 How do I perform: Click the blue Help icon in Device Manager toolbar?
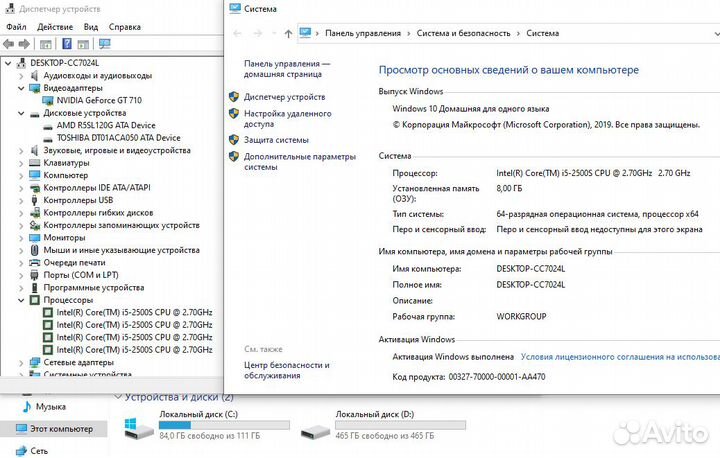[67, 44]
